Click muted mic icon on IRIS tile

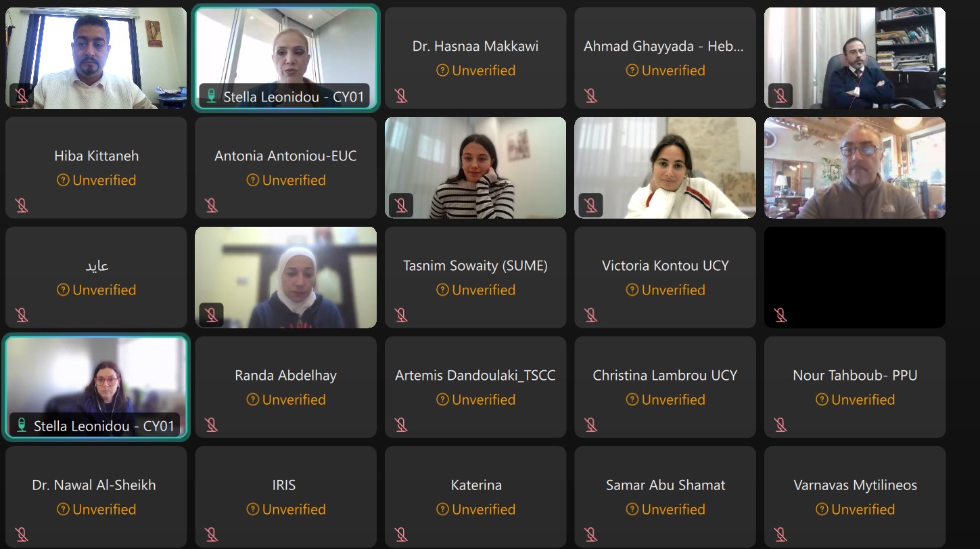[211, 534]
